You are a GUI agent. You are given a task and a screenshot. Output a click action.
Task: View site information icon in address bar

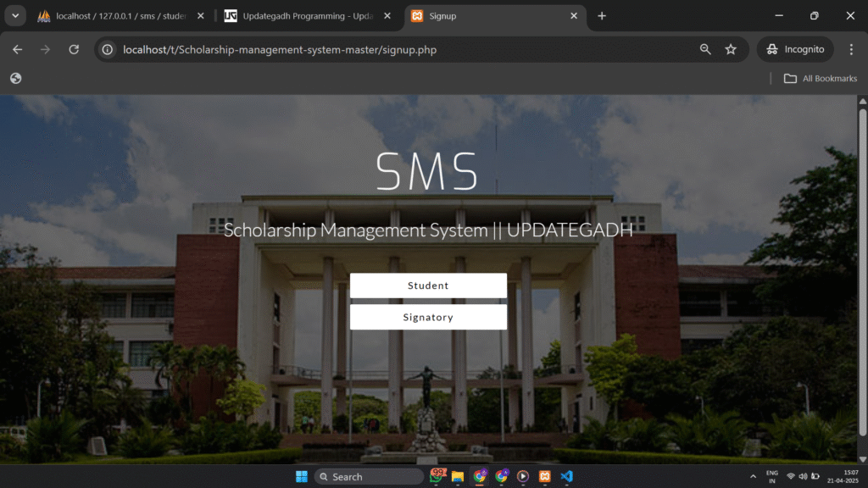(x=108, y=50)
